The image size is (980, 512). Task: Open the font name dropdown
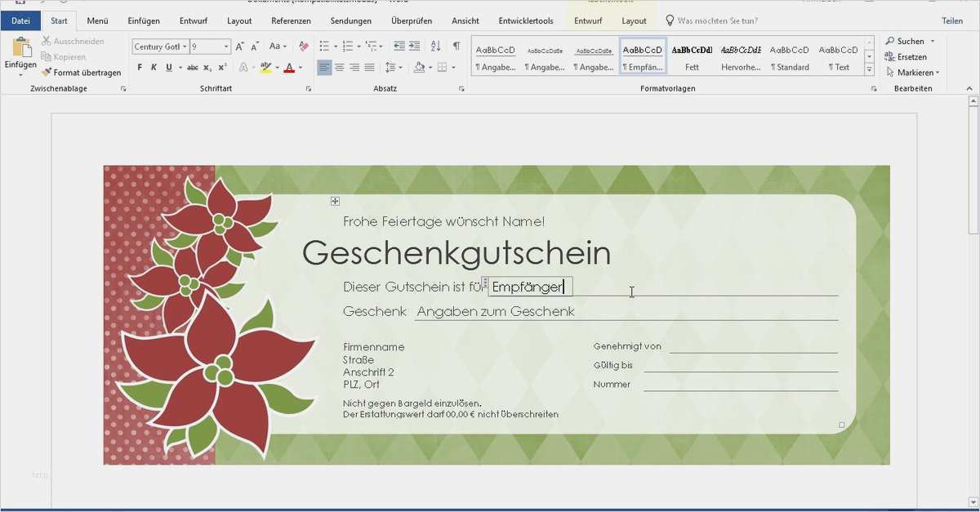tap(185, 46)
